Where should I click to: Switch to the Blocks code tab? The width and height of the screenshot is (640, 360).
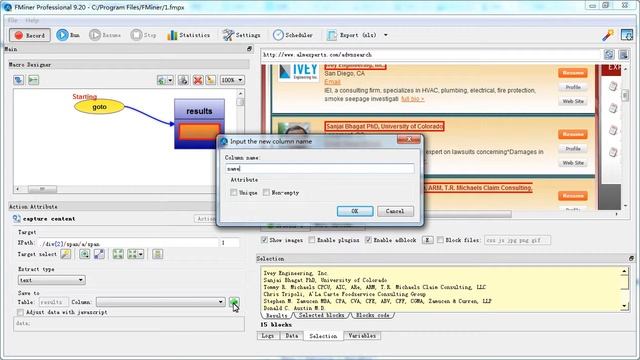[372, 315]
